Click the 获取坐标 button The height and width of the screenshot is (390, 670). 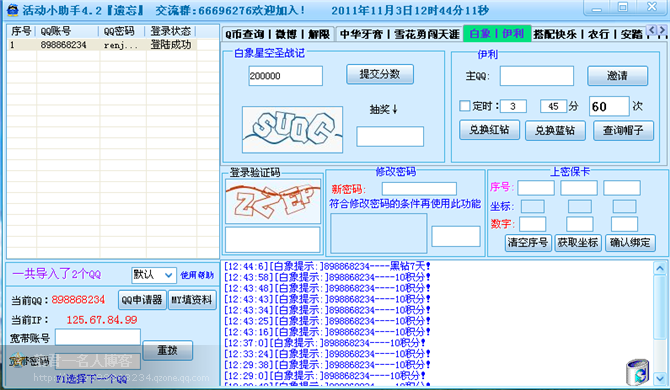[578, 243]
